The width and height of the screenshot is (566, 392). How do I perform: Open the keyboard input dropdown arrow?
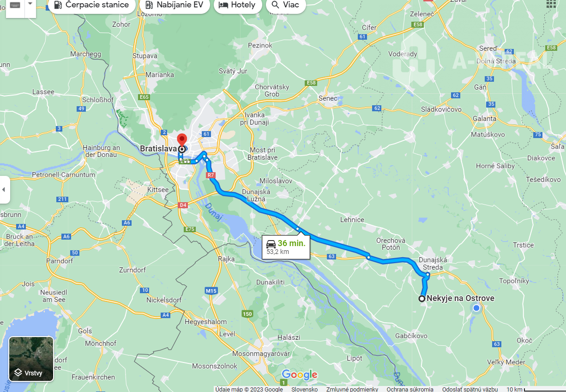pyautogui.click(x=30, y=4)
